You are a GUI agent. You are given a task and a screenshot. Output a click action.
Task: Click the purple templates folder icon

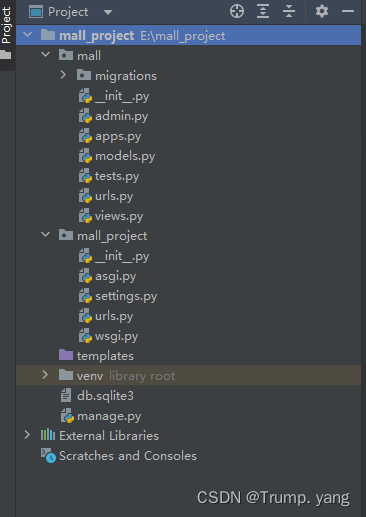point(66,355)
